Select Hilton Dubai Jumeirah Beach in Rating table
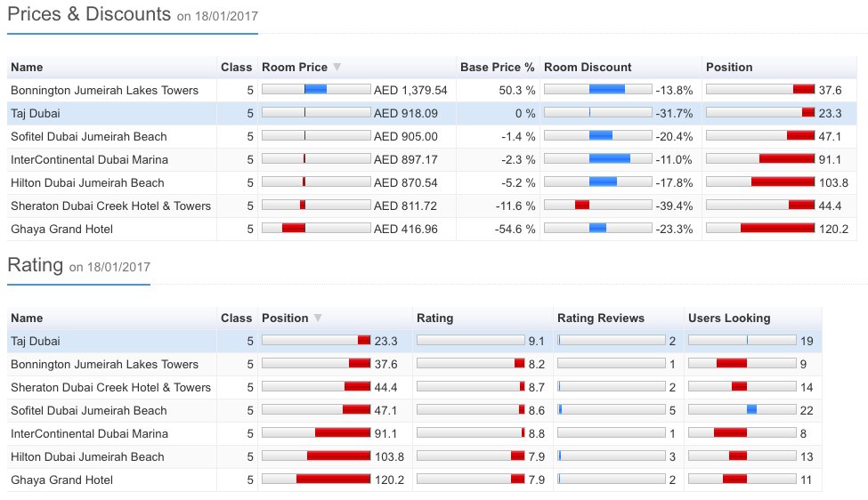The image size is (868, 500). 87,457
